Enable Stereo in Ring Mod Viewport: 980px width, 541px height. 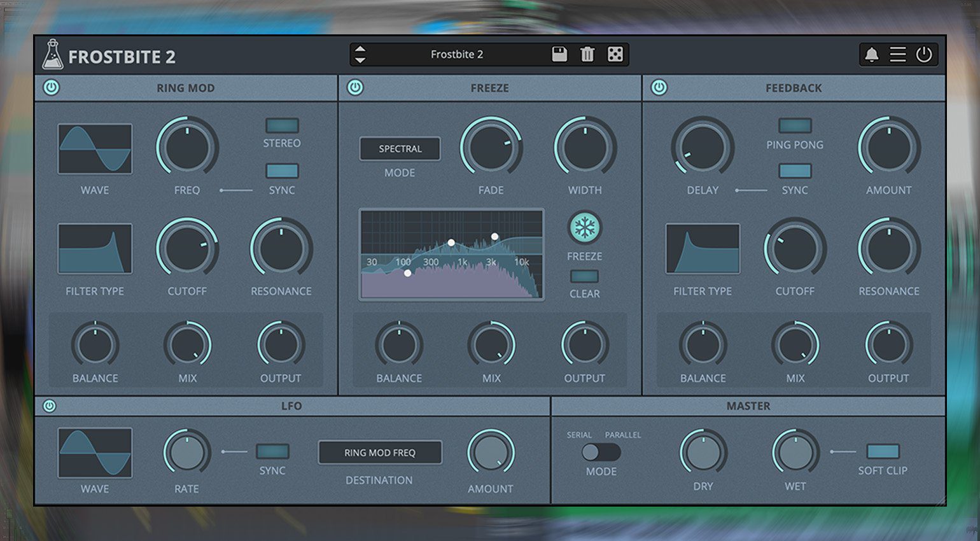282,125
